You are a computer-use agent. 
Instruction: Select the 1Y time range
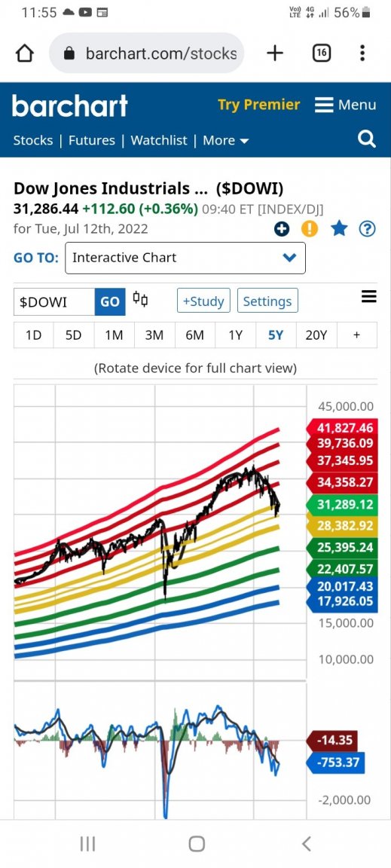(235, 335)
